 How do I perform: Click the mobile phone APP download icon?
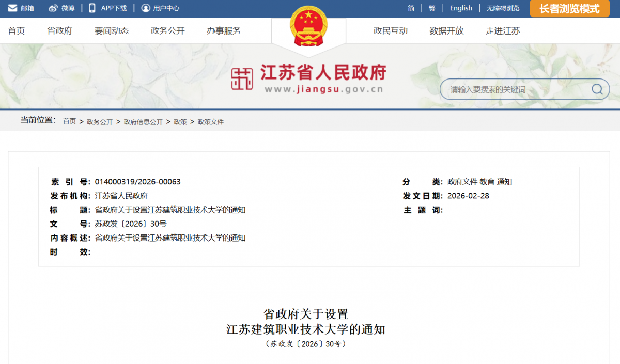(x=92, y=8)
